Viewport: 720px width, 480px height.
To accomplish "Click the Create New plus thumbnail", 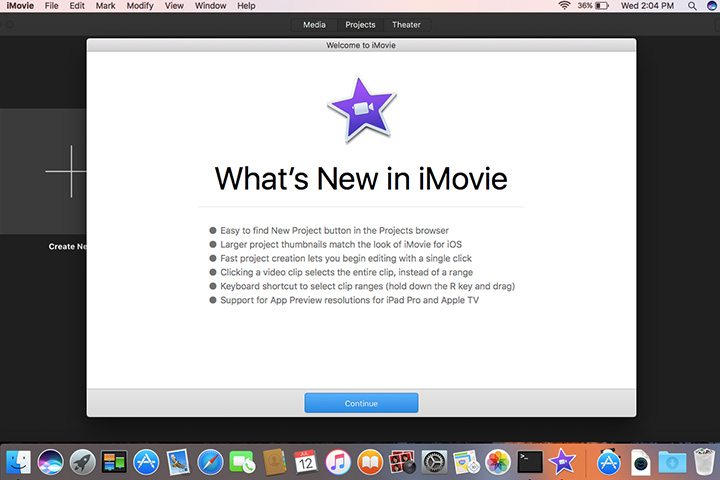I will [43, 171].
